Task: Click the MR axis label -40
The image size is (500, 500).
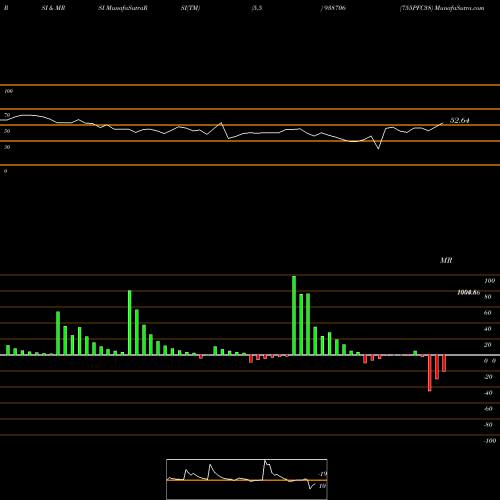Action: tap(488, 393)
